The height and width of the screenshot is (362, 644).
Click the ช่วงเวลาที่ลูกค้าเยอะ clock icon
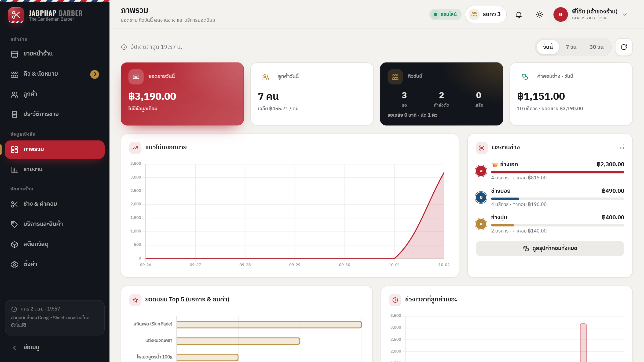tap(395, 300)
